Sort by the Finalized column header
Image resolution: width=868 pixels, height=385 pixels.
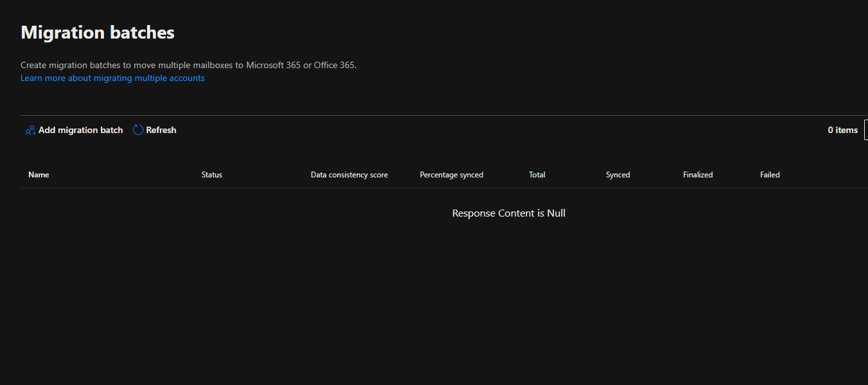698,174
